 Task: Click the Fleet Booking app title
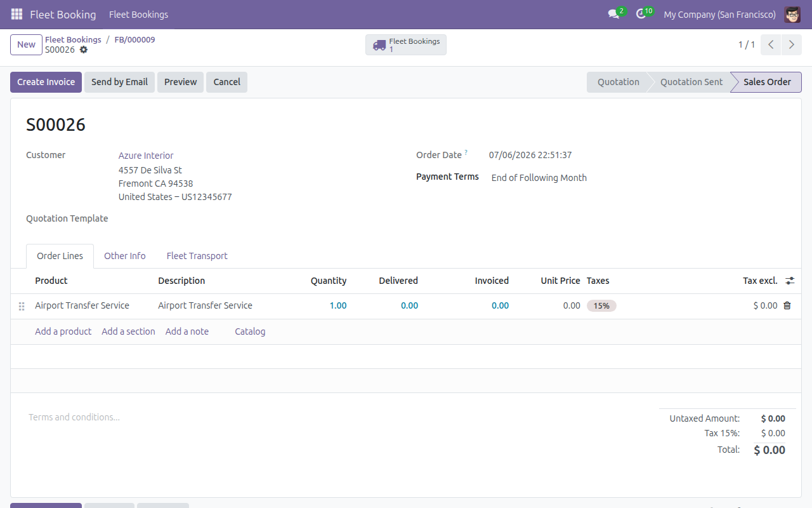pyautogui.click(x=63, y=14)
